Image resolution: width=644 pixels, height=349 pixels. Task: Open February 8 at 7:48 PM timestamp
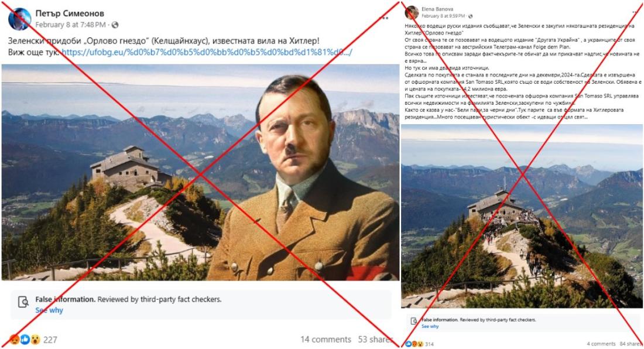[x=70, y=25]
